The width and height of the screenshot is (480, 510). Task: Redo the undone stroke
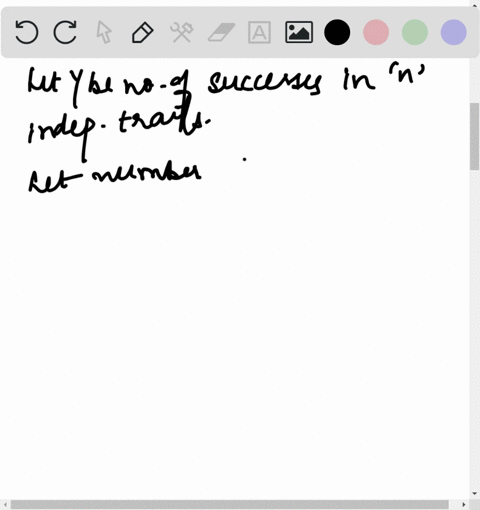pyautogui.click(x=65, y=32)
